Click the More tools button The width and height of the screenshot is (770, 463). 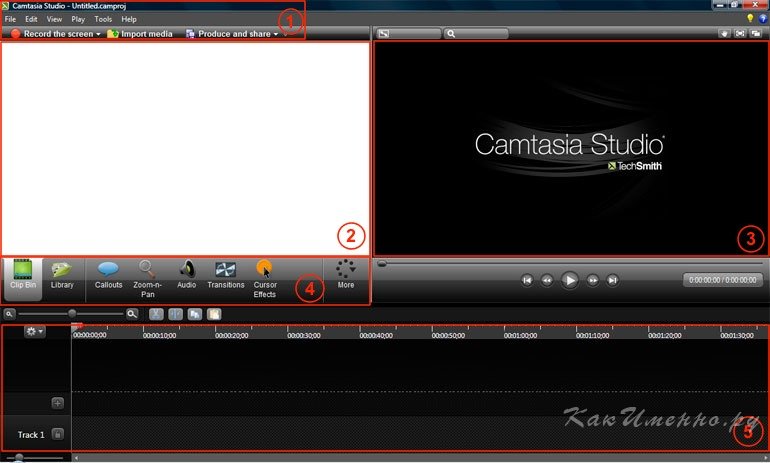tap(346, 275)
